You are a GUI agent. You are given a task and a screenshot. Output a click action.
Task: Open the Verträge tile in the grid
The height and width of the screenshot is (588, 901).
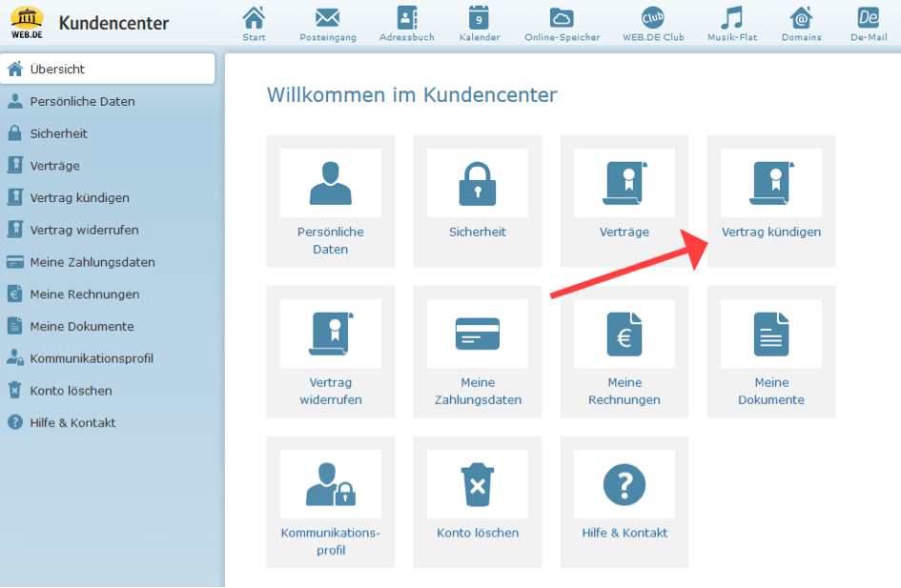pos(625,201)
